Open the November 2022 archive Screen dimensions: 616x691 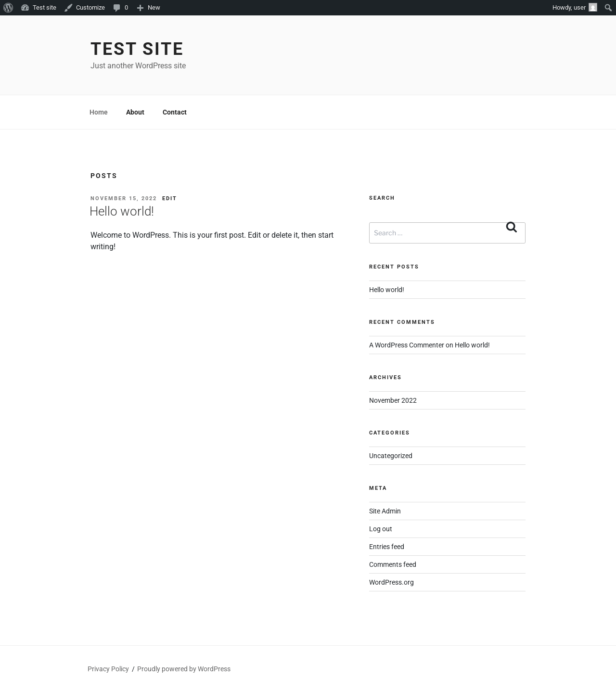pyautogui.click(x=393, y=400)
